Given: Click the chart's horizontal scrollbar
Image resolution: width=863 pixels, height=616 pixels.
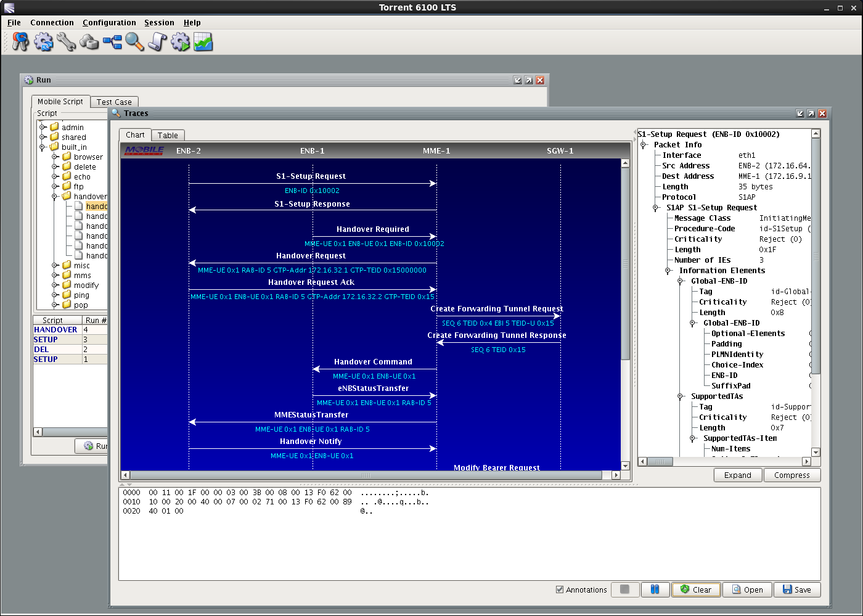Looking at the screenshot, I should coord(366,475).
